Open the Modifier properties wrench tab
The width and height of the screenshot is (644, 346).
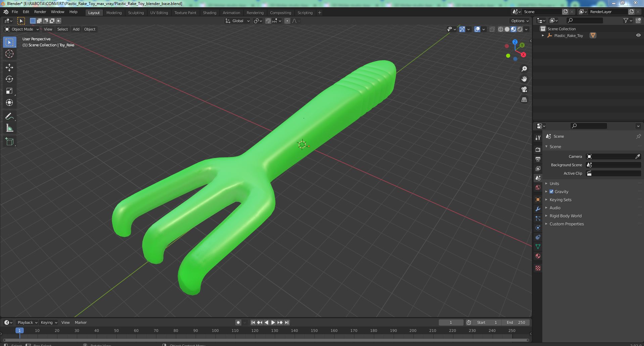(538, 209)
